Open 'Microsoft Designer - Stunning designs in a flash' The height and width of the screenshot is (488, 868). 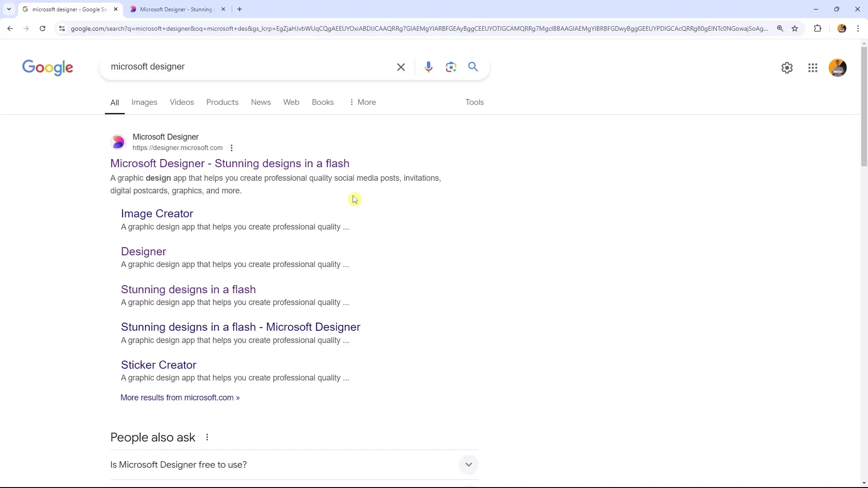(x=230, y=163)
